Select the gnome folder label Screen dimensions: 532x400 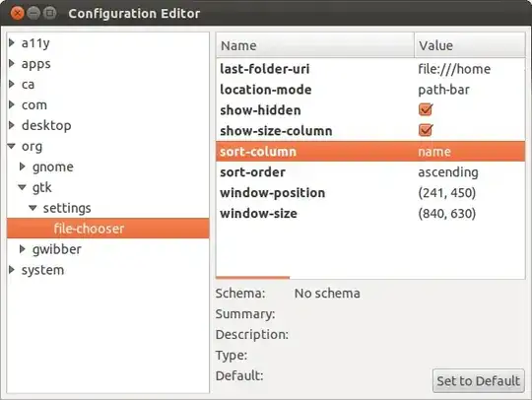[x=53, y=167]
